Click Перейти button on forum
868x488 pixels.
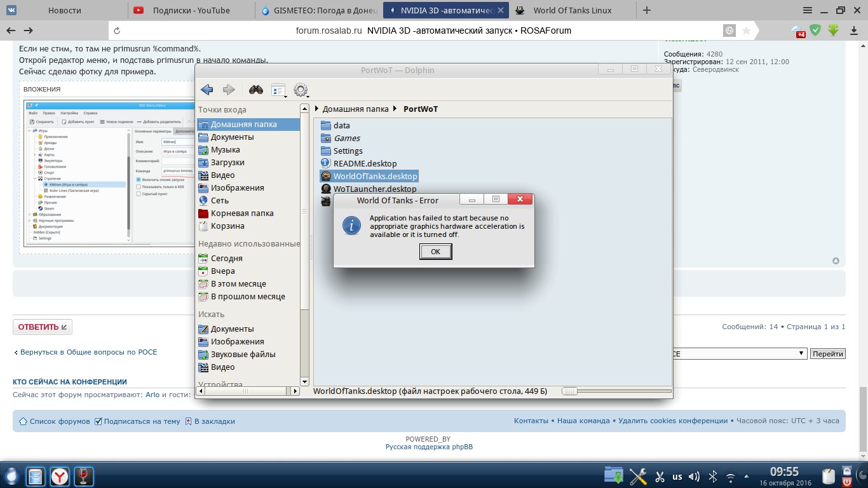(x=827, y=354)
